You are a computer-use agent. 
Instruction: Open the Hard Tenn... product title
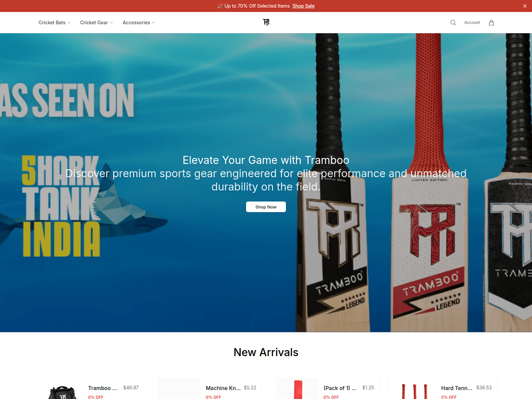(457, 388)
